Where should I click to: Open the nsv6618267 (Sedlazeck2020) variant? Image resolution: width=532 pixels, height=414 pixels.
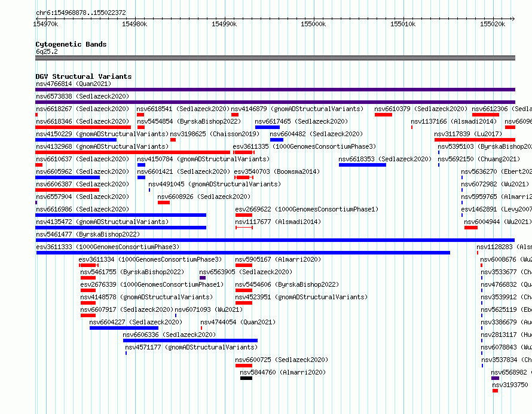click(x=82, y=109)
